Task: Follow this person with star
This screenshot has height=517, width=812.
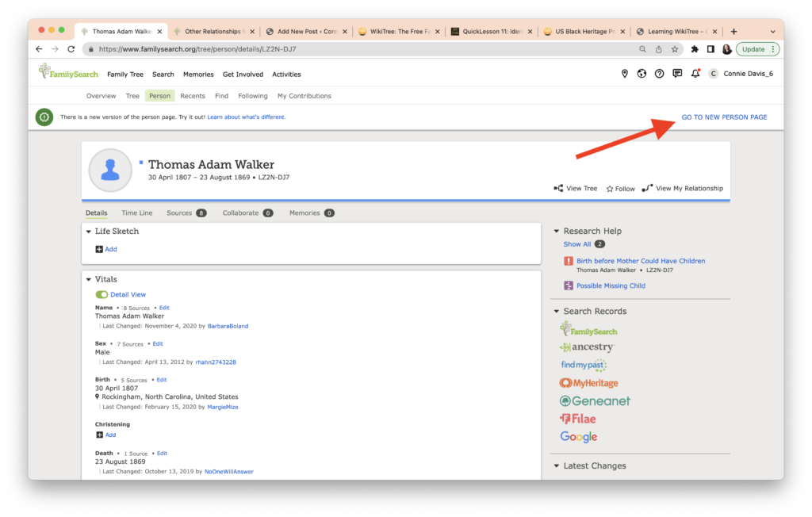Action: [620, 189]
